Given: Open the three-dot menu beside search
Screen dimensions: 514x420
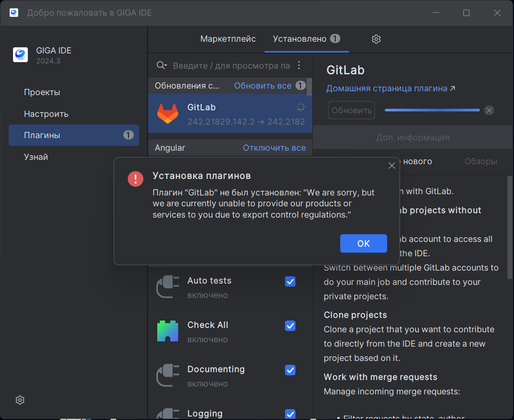Looking at the screenshot, I should coord(299,65).
